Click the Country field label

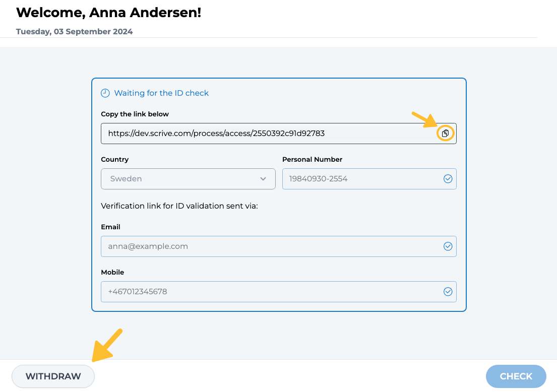115,160
